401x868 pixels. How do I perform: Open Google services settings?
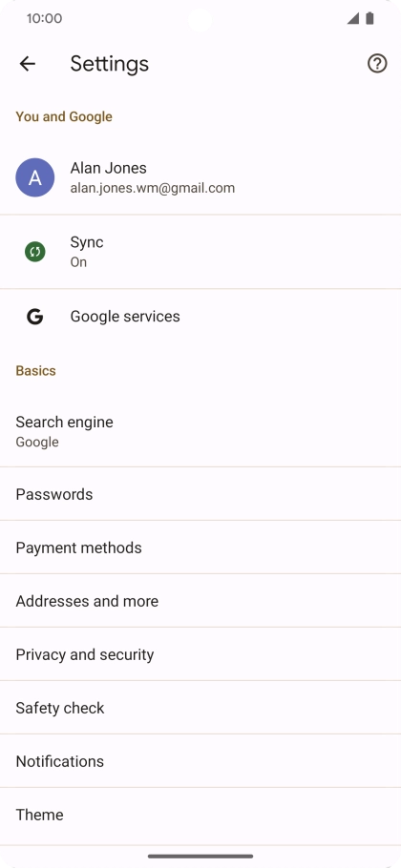[x=200, y=317]
